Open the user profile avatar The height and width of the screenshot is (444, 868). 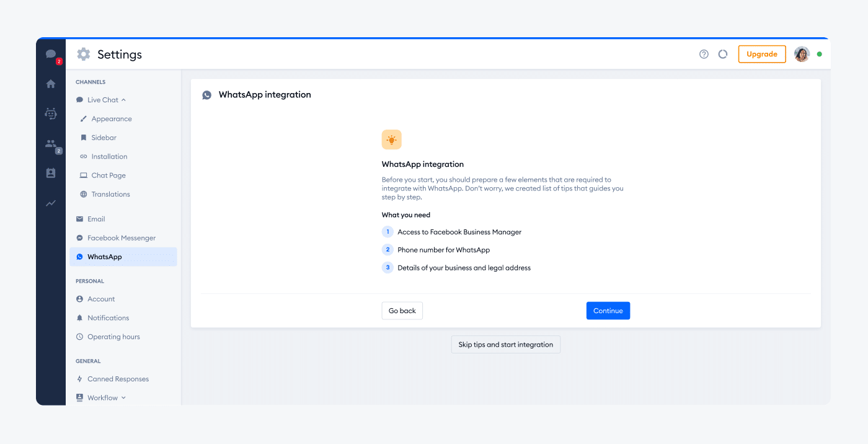pyautogui.click(x=802, y=55)
